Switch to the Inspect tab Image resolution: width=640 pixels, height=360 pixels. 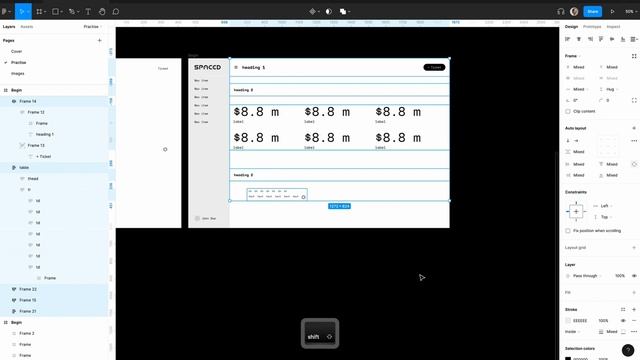[613, 27]
